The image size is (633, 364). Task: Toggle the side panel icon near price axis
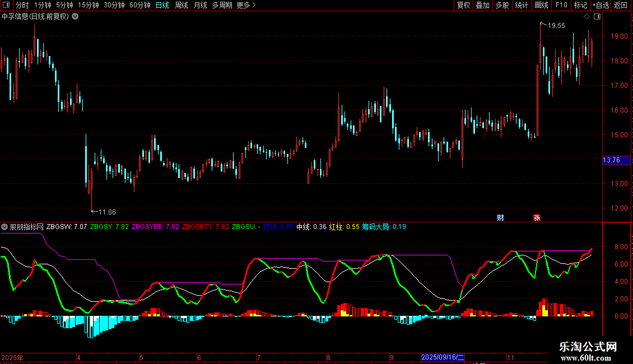(x=597, y=17)
